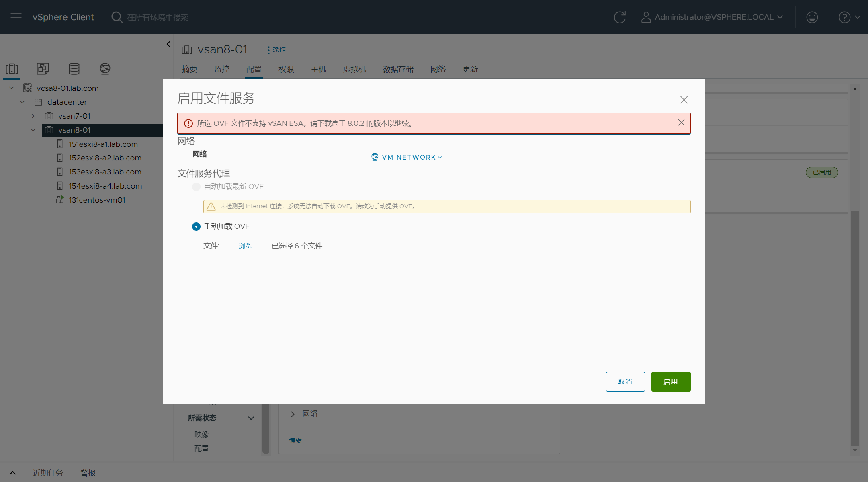Open the 监控 tab
Viewport: 868px width, 482px height.
tap(222, 69)
